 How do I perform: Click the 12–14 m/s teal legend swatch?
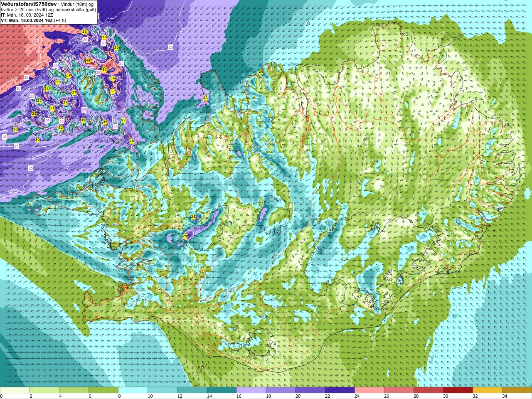192,390
